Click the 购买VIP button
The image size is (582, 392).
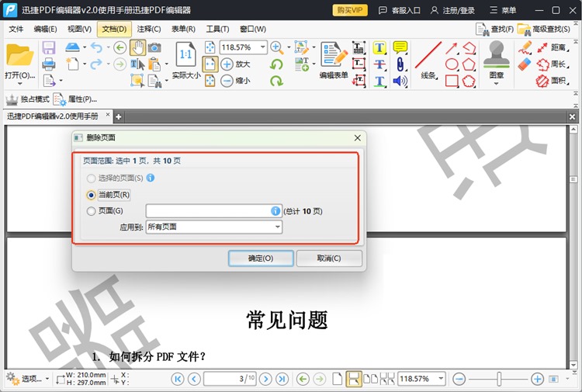coord(350,10)
